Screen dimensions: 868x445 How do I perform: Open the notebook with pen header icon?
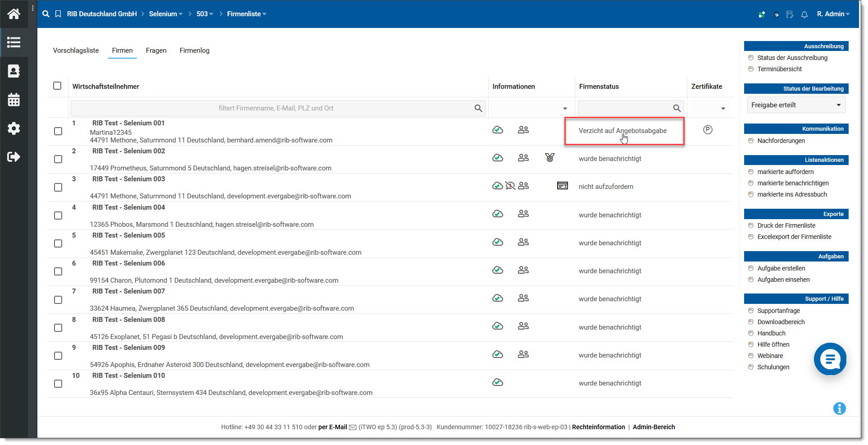pyautogui.click(x=790, y=14)
